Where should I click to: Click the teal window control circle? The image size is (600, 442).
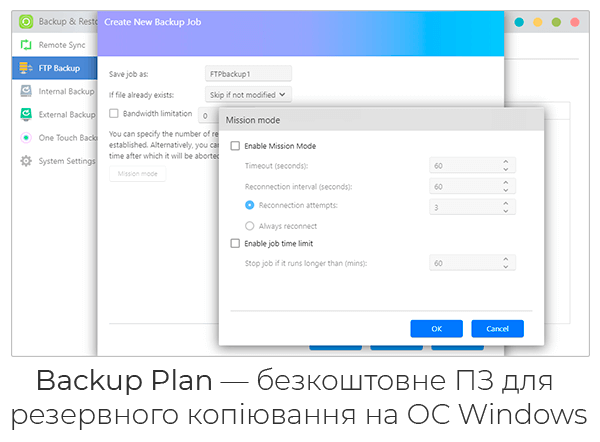519,22
